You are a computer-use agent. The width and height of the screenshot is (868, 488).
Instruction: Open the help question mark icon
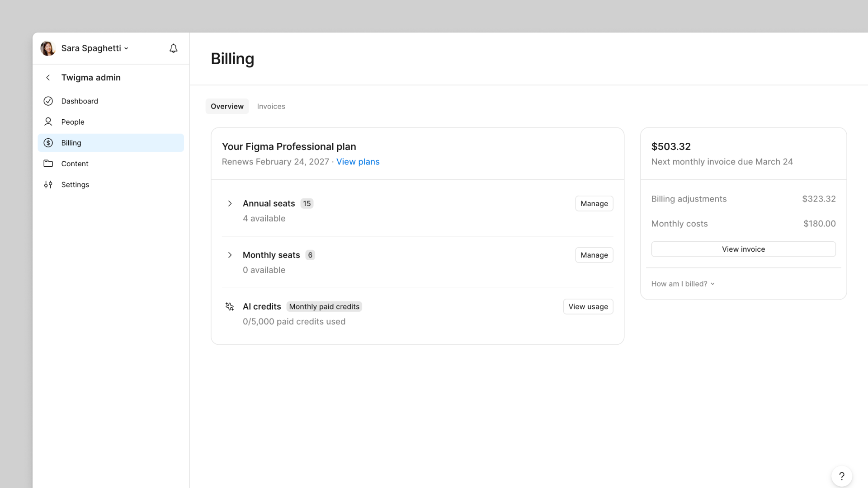841,476
